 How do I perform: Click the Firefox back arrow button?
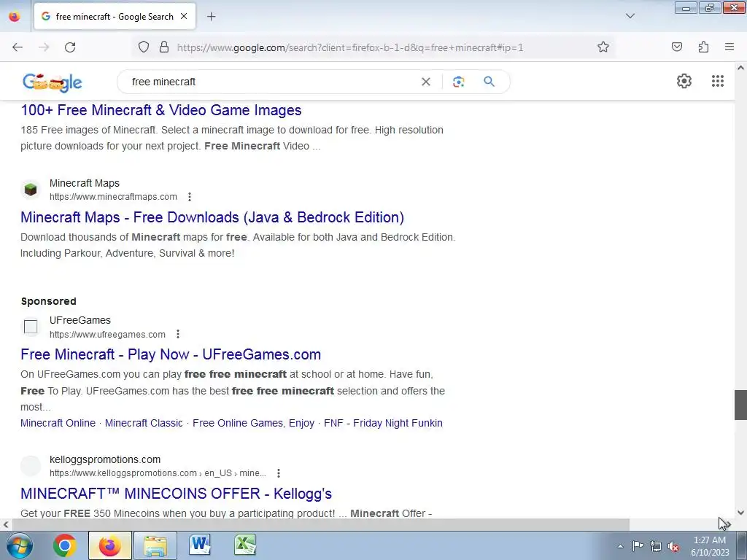[x=18, y=47]
